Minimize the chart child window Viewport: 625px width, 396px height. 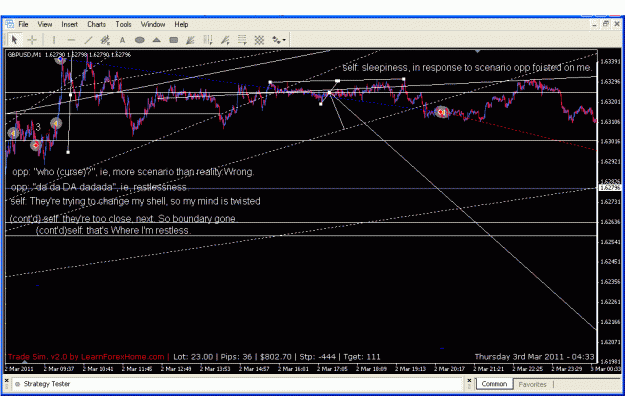click(594, 24)
